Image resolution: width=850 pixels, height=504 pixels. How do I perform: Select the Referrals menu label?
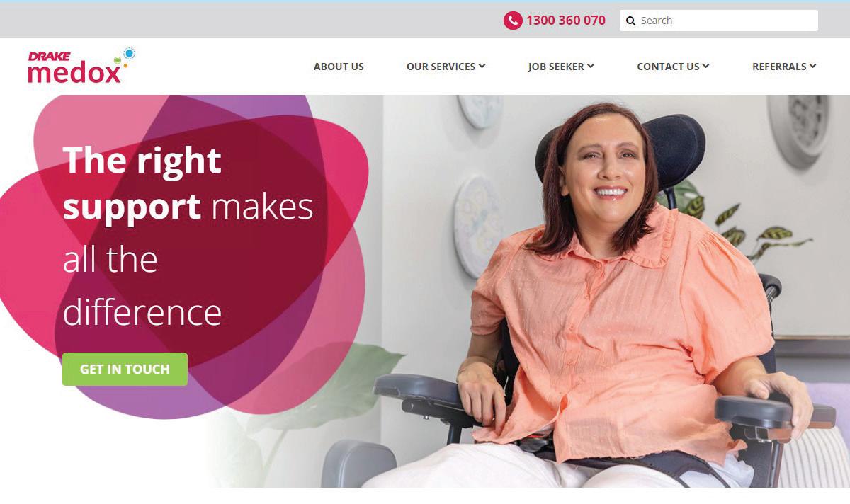tap(779, 67)
